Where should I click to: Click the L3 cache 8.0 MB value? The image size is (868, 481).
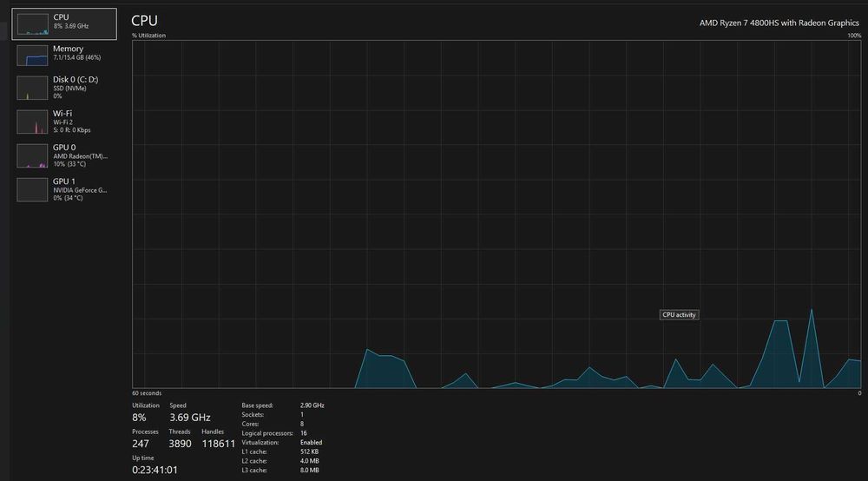tap(310, 471)
